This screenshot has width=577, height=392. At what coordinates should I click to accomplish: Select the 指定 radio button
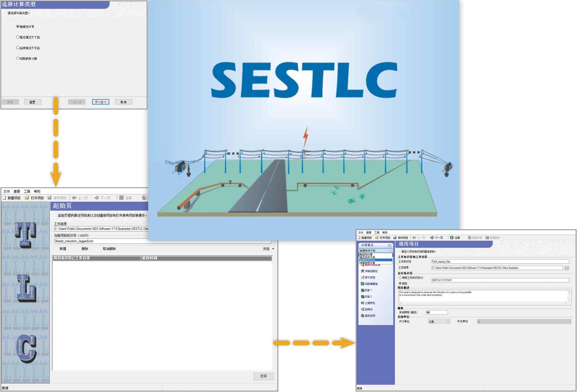(x=400, y=283)
